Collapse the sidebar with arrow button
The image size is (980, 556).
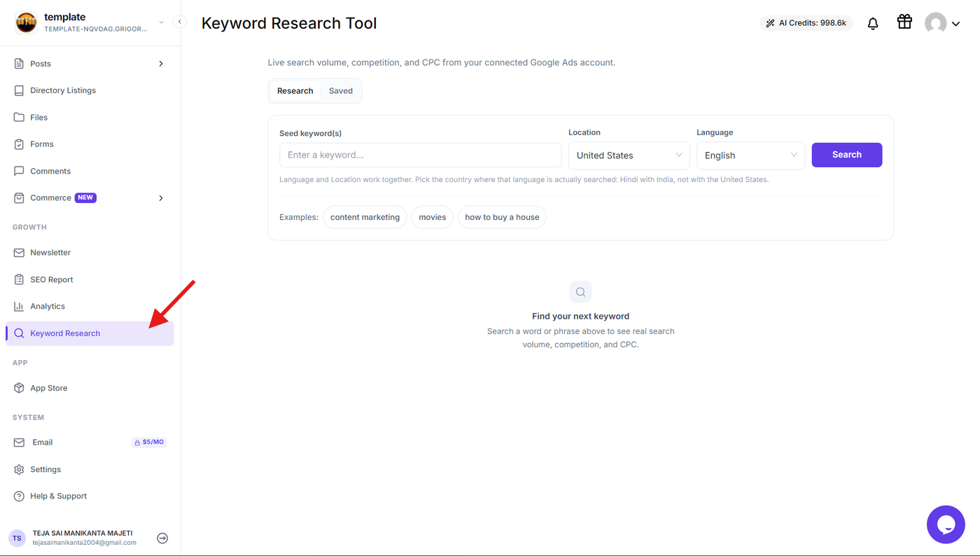point(180,22)
